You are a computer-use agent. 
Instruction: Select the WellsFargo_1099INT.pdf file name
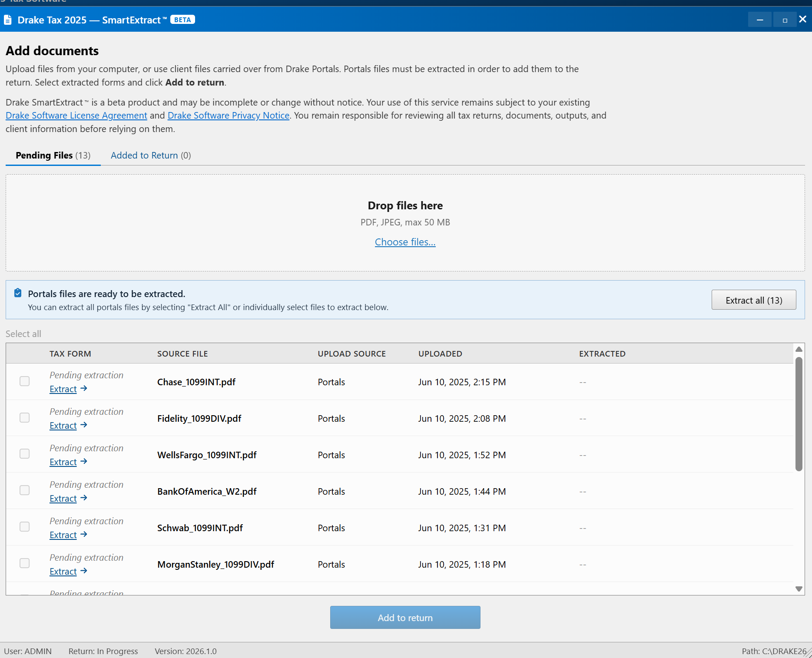[x=207, y=455]
